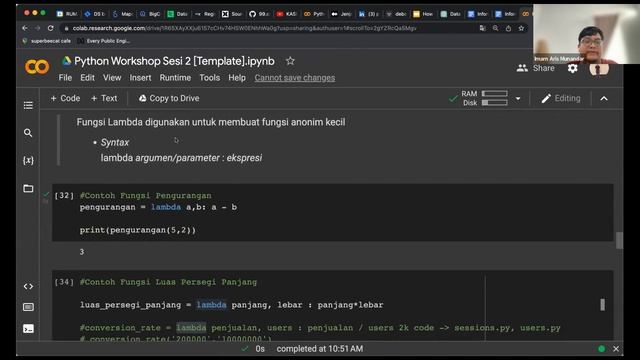Click the Disk usage bar

tap(494, 103)
